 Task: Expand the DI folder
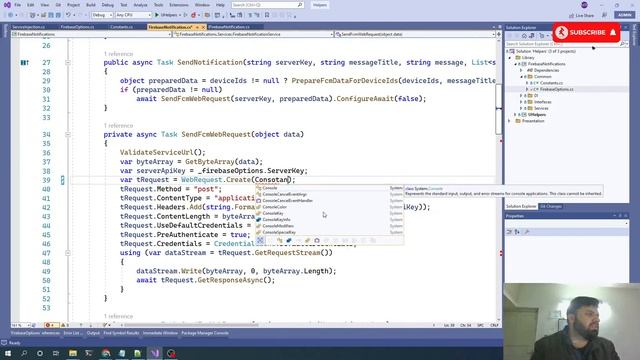click(521, 96)
